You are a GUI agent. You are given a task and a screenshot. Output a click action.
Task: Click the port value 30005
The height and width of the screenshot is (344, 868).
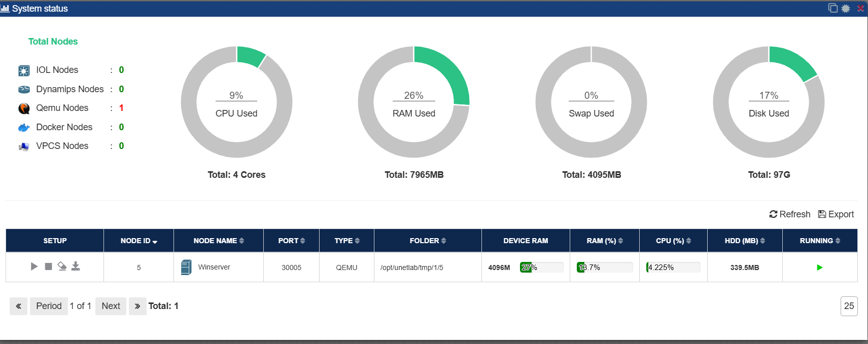coord(292,267)
